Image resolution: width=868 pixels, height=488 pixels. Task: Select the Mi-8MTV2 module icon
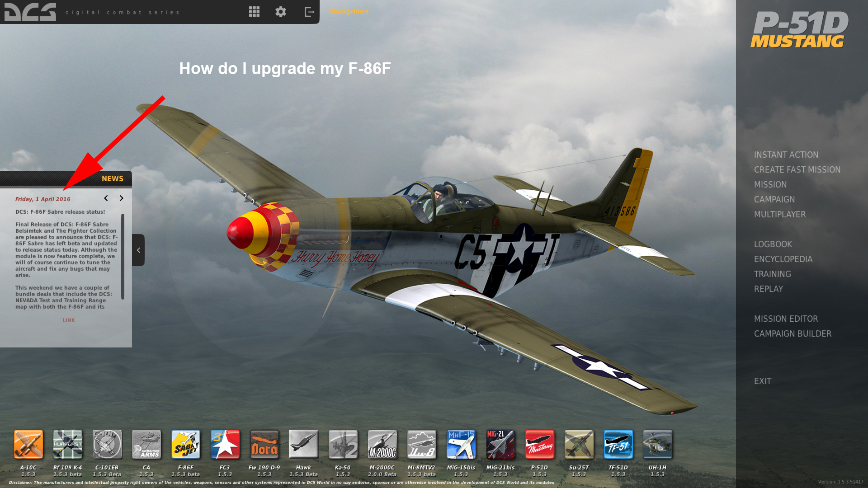422,444
